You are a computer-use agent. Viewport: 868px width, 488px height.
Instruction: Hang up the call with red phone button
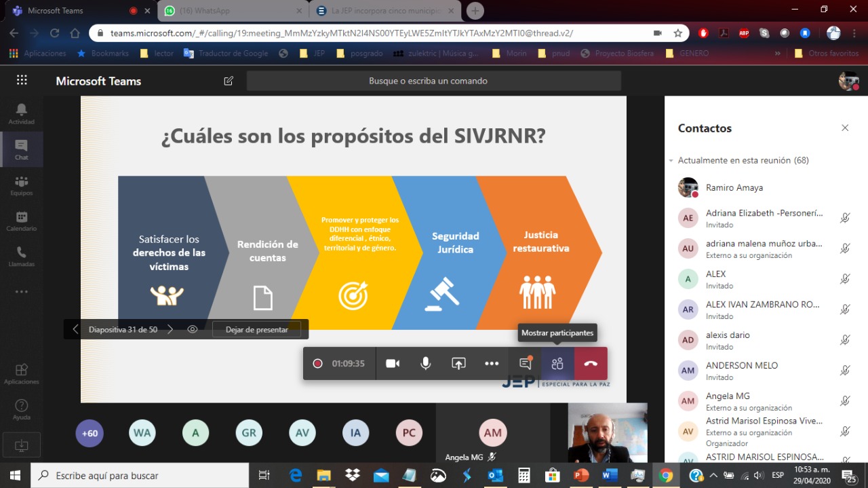(x=591, y=364)
